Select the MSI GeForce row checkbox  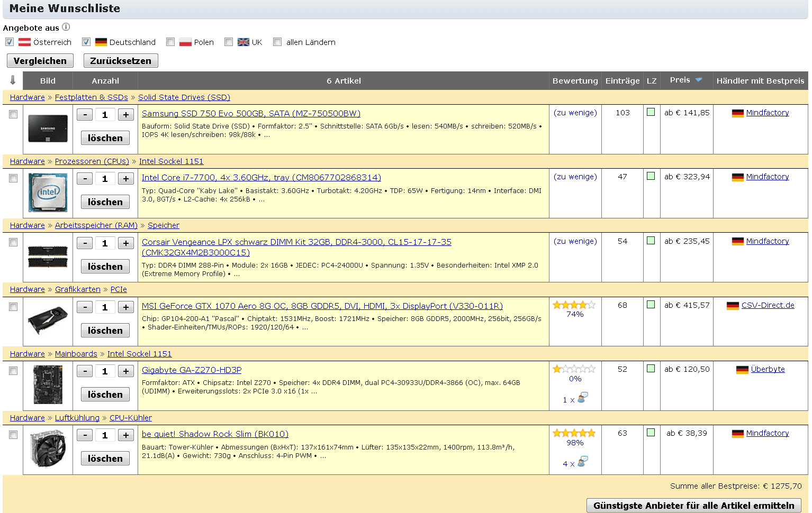pyautogui.click(x=13, y=307)
